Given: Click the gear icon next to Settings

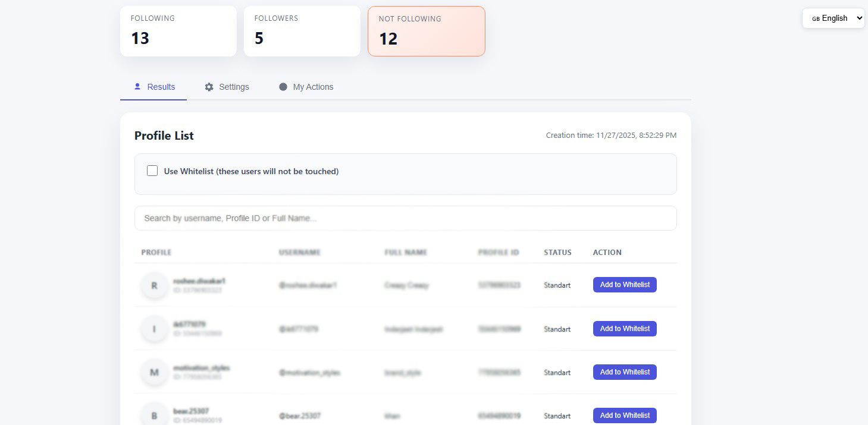Looking at the screenshot, I should point(209,87).
